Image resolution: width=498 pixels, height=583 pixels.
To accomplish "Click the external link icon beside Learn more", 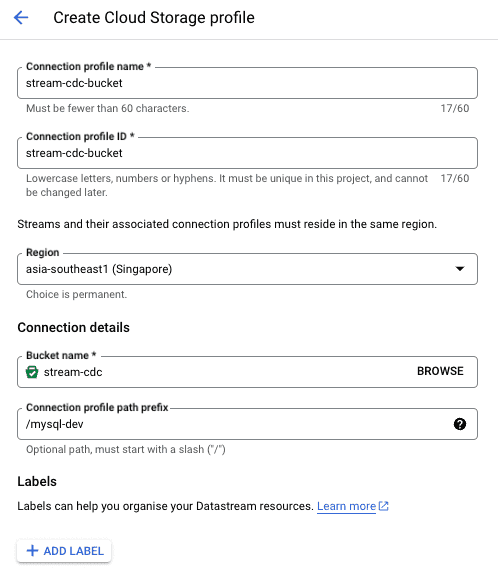I will tap(383, 506).
